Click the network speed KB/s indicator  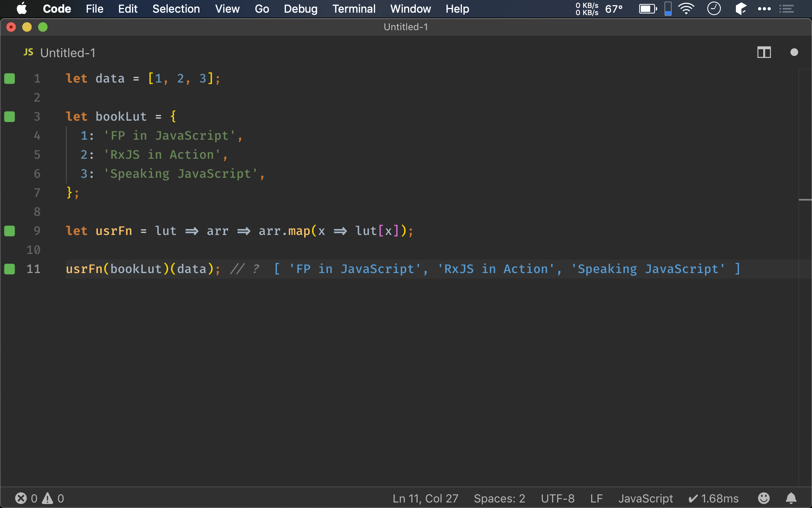click(x=587, y=9)
